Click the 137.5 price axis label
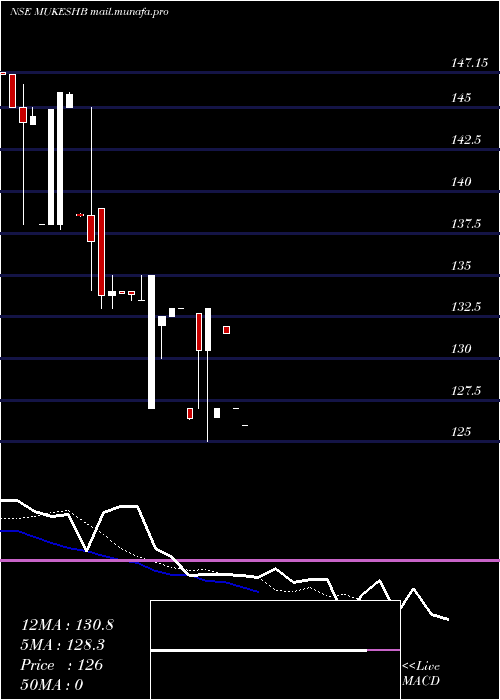Image resolution: width=500 pixels, height=700 pixels. tap(466, 224)
